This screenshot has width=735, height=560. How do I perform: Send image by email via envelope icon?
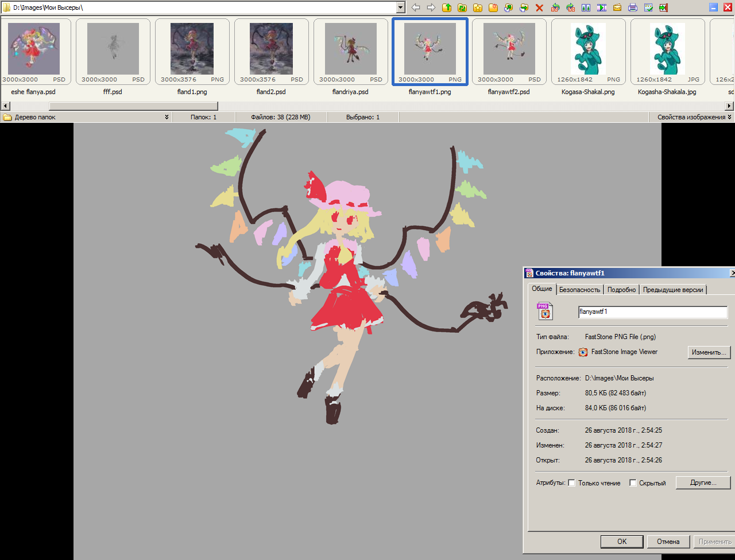coord(617,7)
